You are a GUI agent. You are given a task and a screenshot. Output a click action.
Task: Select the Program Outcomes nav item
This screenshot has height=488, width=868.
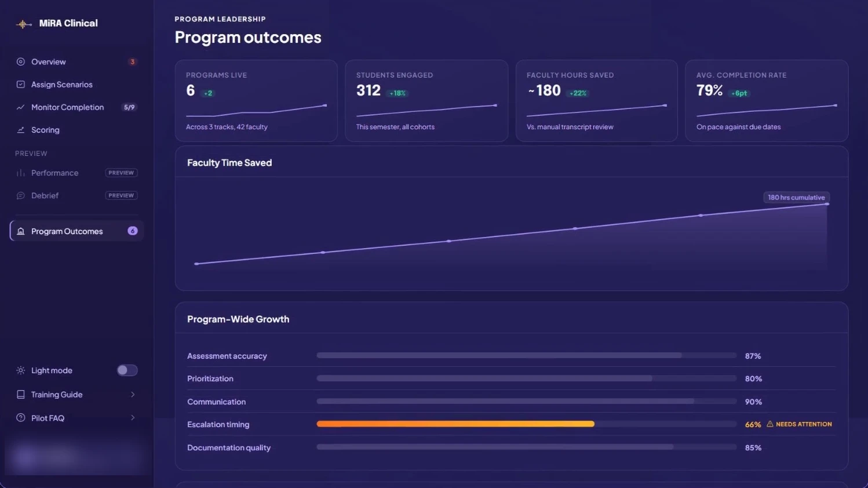[76, 231]
